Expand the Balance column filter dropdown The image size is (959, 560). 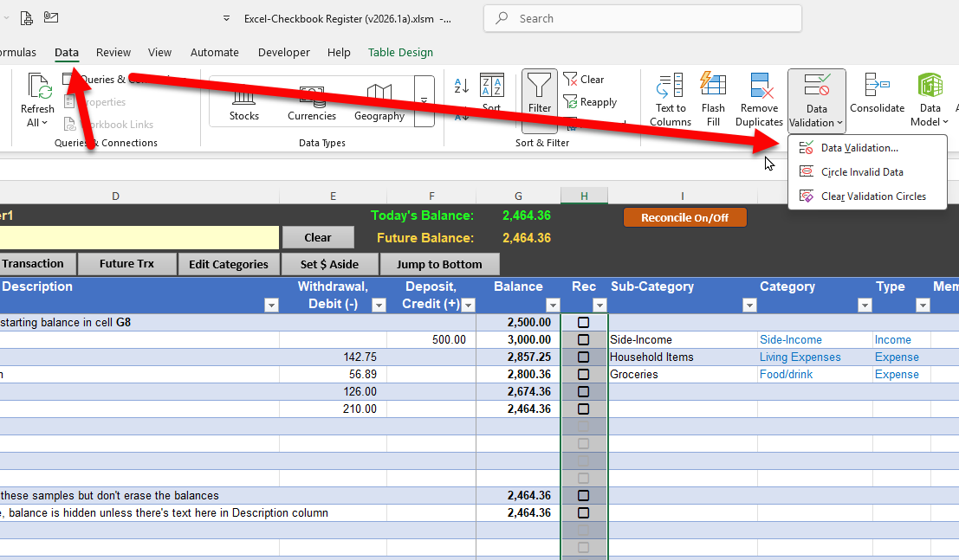click(553, 305)
